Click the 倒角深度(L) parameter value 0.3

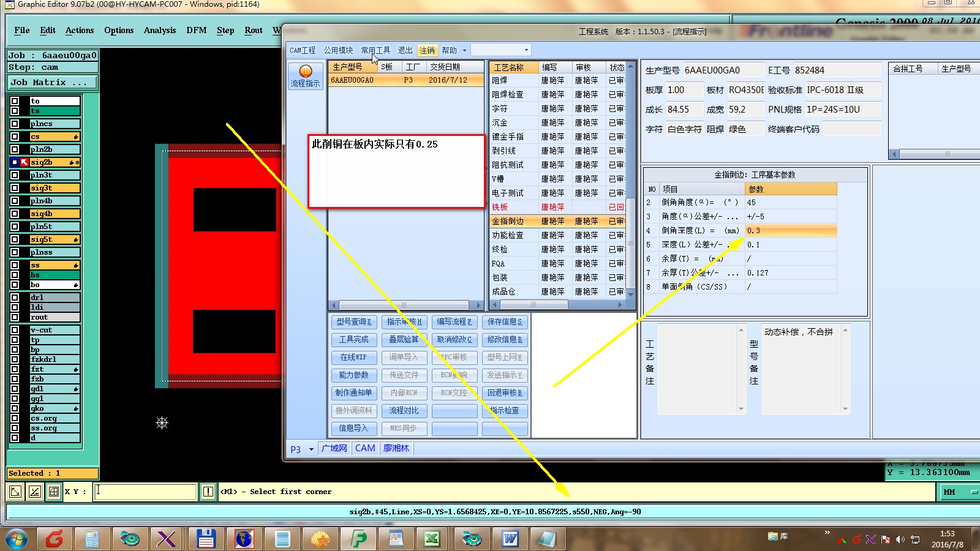(x=791, y=231)
